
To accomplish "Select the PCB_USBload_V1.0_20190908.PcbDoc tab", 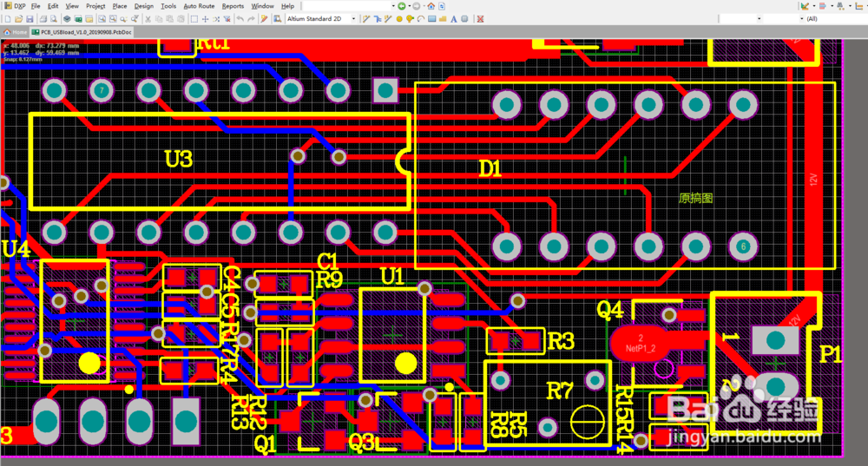I will (x=82, y=32).
